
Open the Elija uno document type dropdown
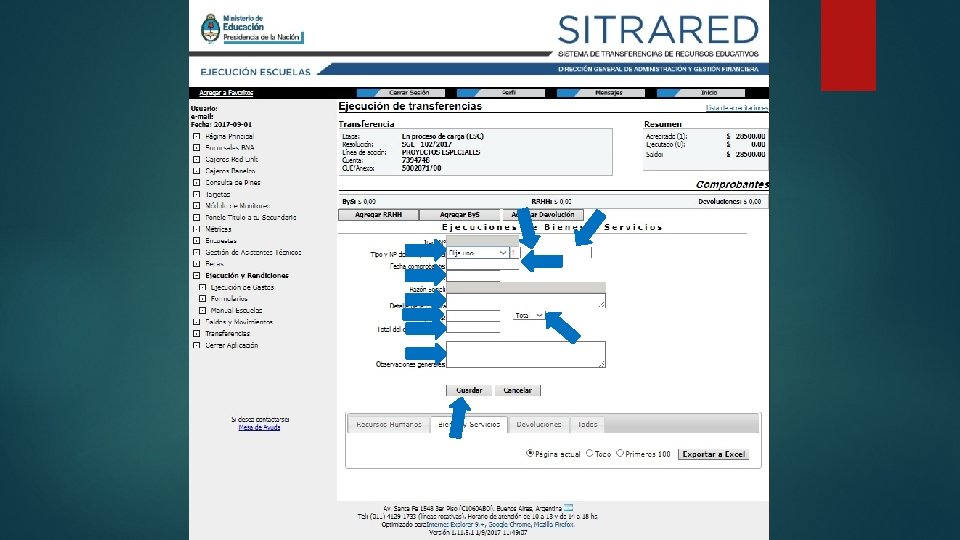(478, 253)
